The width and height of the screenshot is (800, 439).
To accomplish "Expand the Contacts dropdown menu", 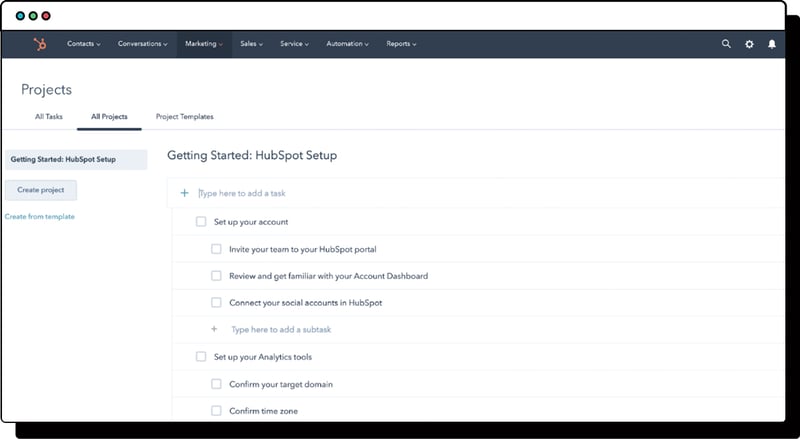I will pyautogui.click(x=84, y=44).
